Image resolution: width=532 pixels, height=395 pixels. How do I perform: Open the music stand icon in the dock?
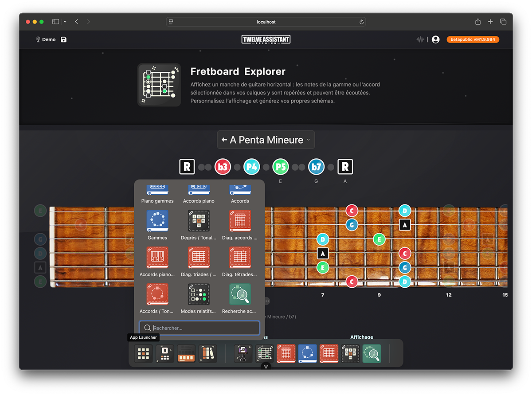tap(243, 353)
